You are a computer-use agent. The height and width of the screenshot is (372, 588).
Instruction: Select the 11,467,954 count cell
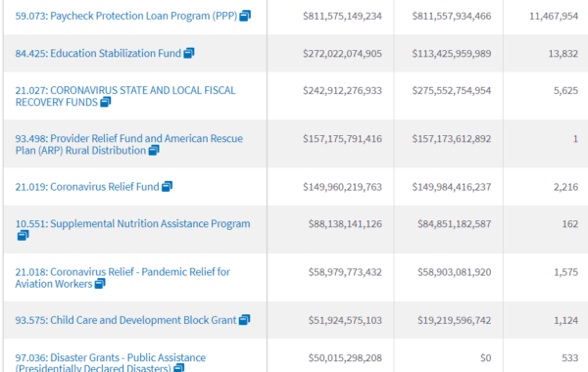554,16
